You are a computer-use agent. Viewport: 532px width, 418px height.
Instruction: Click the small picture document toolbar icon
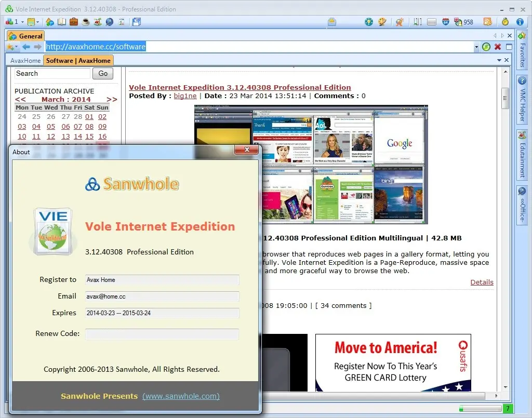(121, 22)
